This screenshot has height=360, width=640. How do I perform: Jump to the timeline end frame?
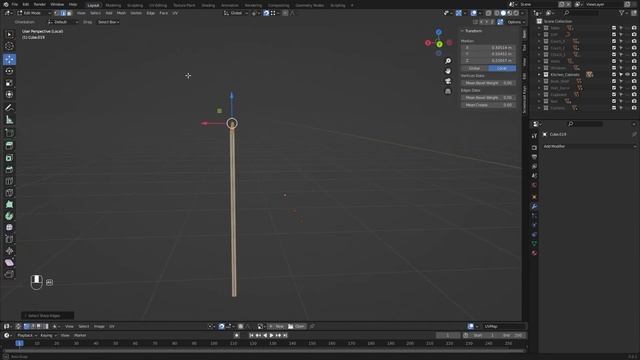coord(285,336)
